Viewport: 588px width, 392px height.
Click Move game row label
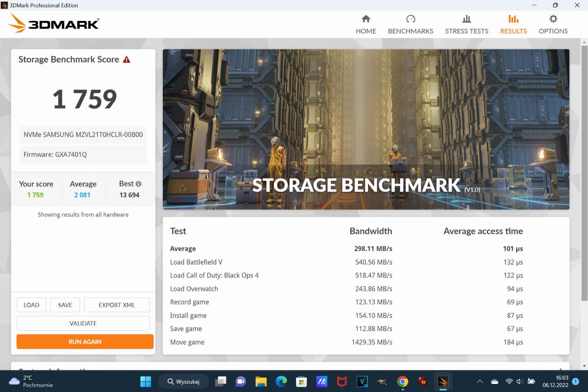187,342
